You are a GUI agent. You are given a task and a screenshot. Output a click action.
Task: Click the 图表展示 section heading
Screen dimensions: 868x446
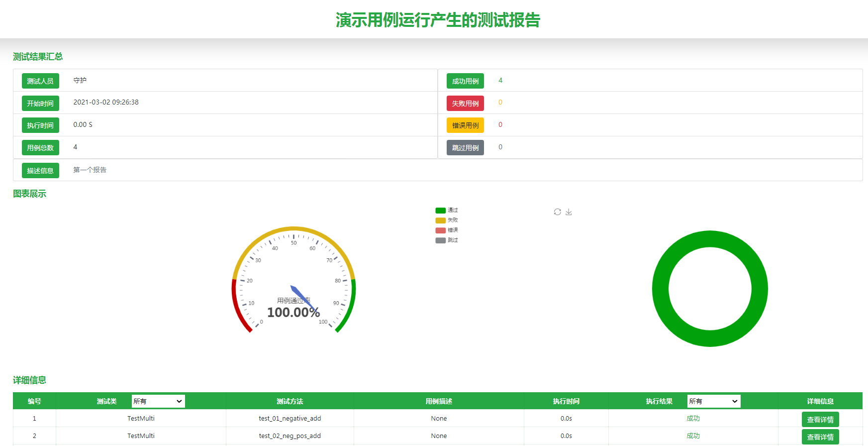[29, 194]
